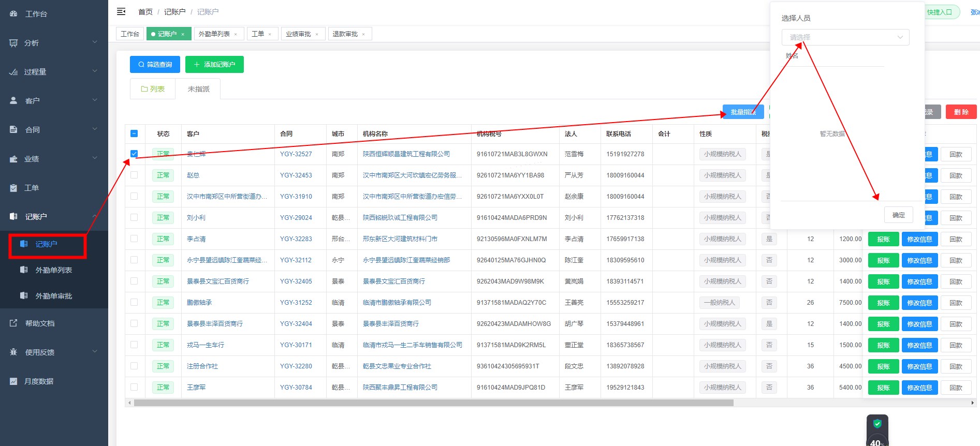980x446 pixels.
Task: Click the 工作台 dashboard icon in the sidebar
Action: (x=14, y=14)
